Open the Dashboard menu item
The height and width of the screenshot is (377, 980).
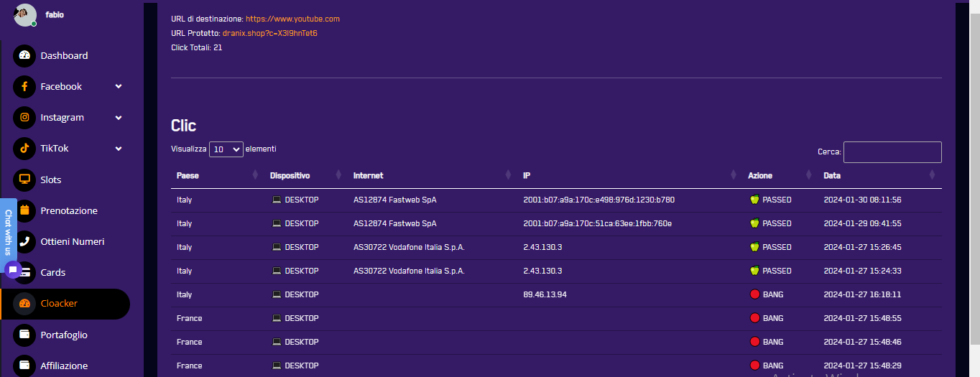[64, 55]
